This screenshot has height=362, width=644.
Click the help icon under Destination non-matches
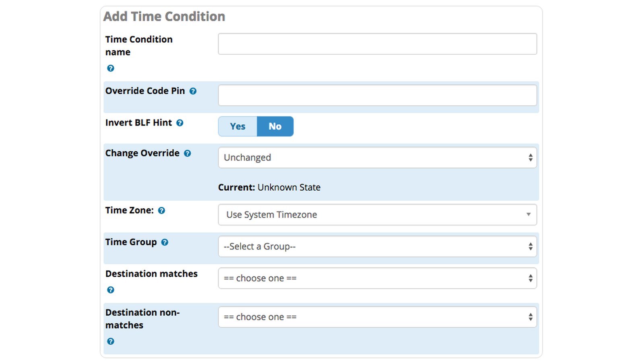(110, 341)
